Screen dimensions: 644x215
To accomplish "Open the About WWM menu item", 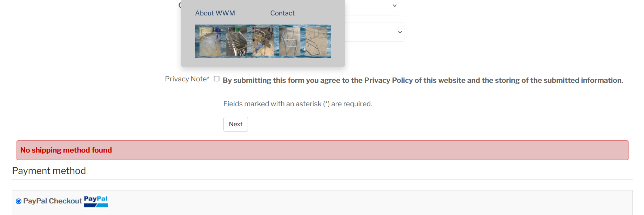I will [215, 13].
